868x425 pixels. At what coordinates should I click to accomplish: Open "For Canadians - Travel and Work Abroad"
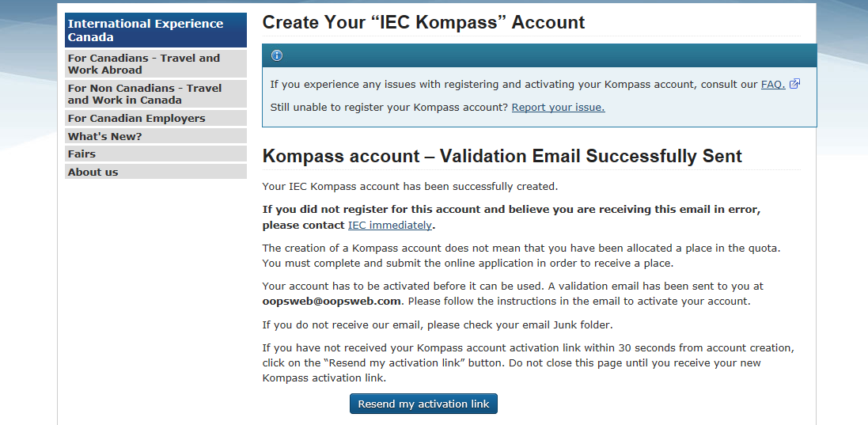[x=155, y=64]
